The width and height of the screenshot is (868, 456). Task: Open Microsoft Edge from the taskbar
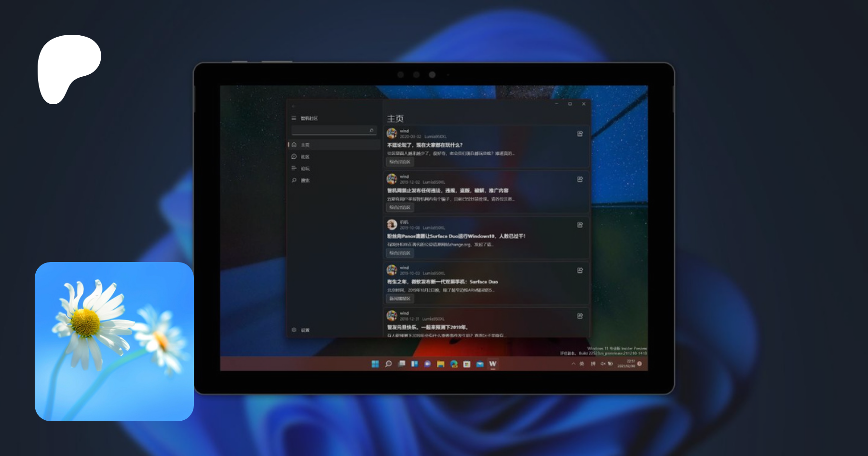[x=454, y=364]
